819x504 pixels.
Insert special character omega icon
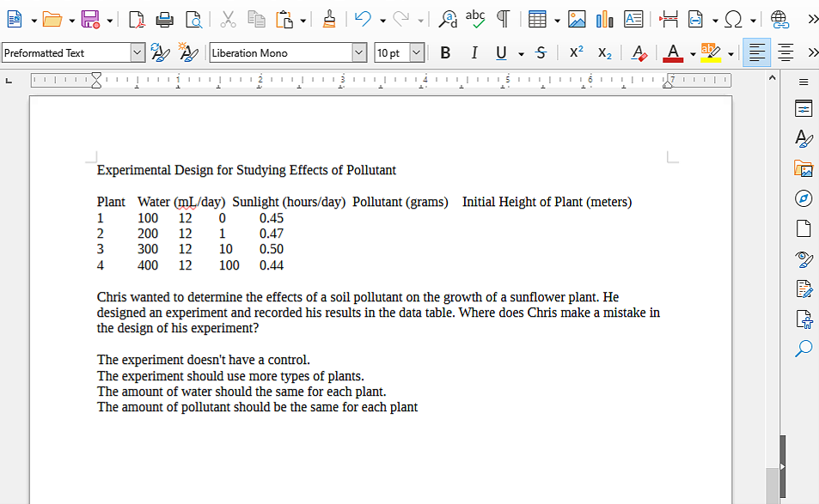(x=733, y=20)
